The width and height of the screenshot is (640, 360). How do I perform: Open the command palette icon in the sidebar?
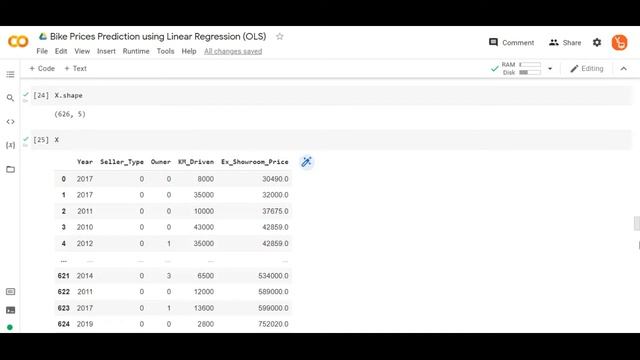pyautogui.click(x=11, y=291)
